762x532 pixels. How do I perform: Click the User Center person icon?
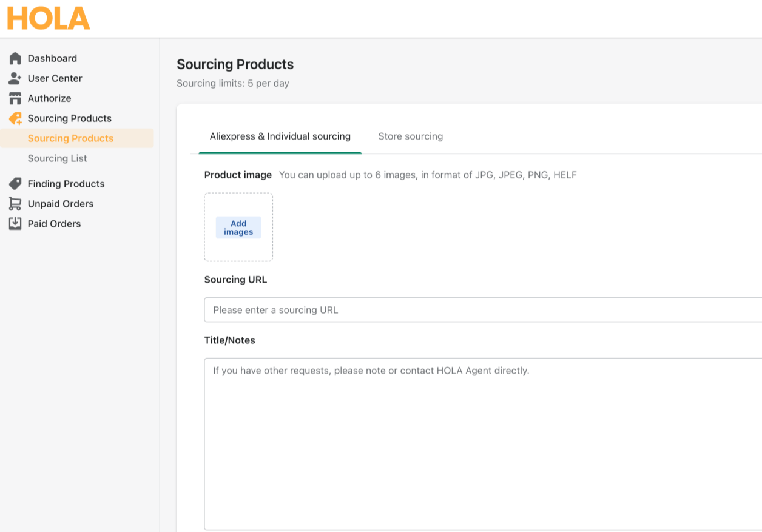click(x=15, y=78)
